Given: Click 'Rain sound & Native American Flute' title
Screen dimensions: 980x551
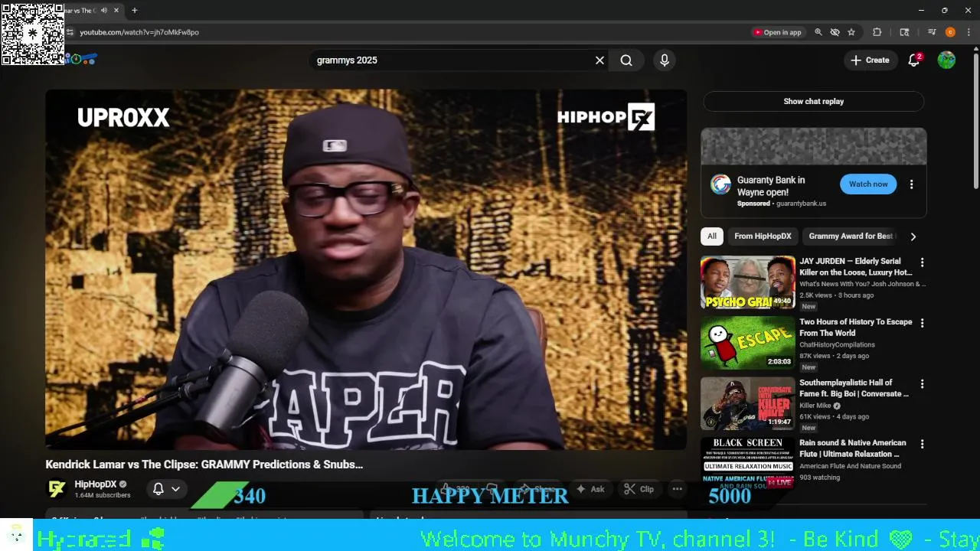Looking at the screenshot, I should 852,448.
